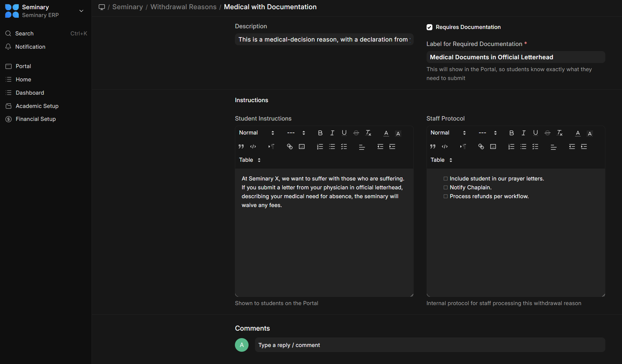
Task: Insert image in Student Instructions editor
Action: tap(302, 146)
